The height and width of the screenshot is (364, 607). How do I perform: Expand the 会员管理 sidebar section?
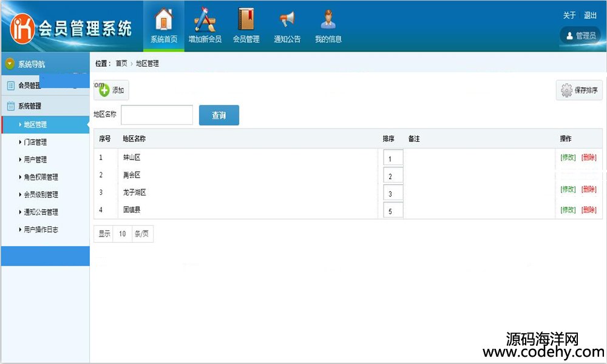pos(46,86)
